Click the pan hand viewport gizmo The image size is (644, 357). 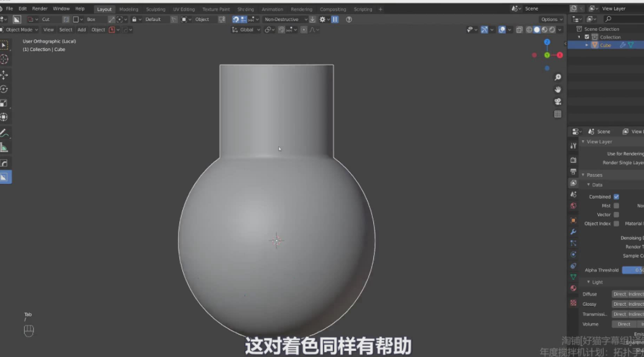pos(558,90)
